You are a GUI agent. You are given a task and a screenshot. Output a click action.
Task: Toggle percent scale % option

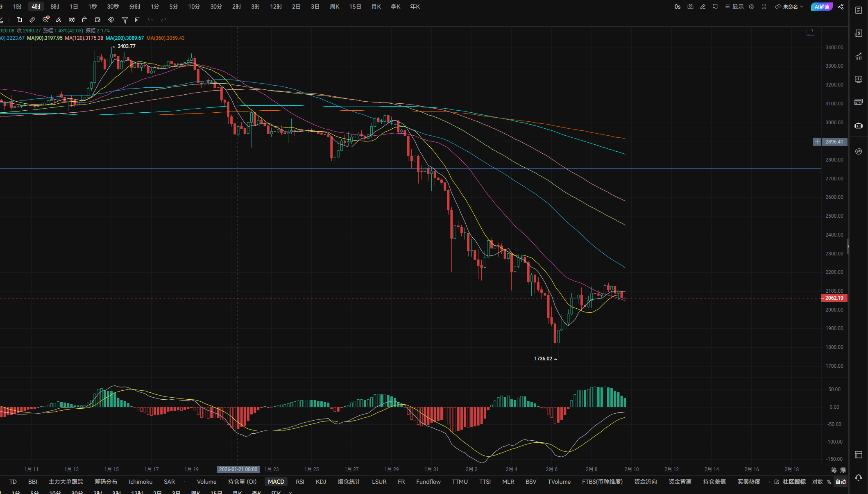pyautogui.click(x=829, y=482)
